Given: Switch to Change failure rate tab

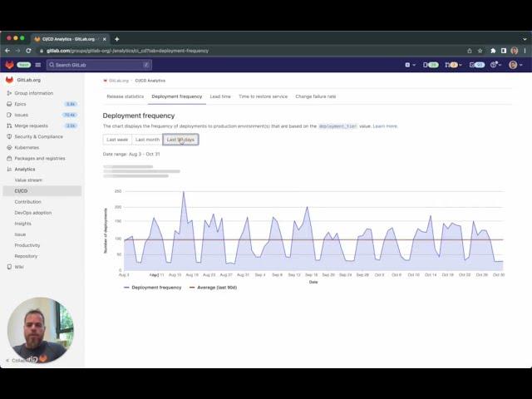Looking at the screenshot, I should (316, 96).
